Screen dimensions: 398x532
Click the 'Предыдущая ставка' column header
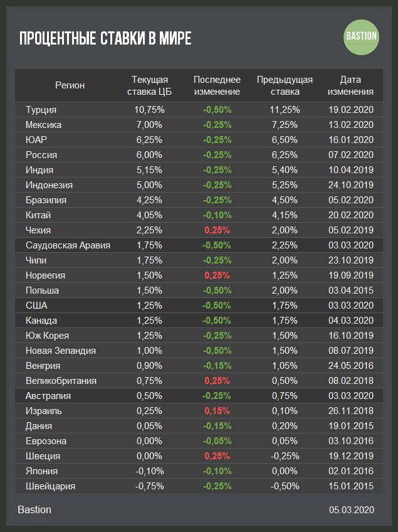(285, 85)
